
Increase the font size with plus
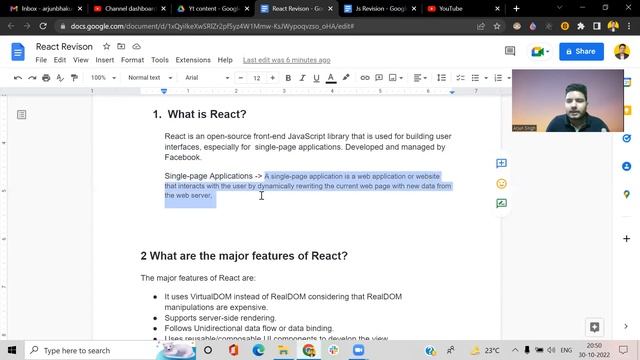(272, 78)
